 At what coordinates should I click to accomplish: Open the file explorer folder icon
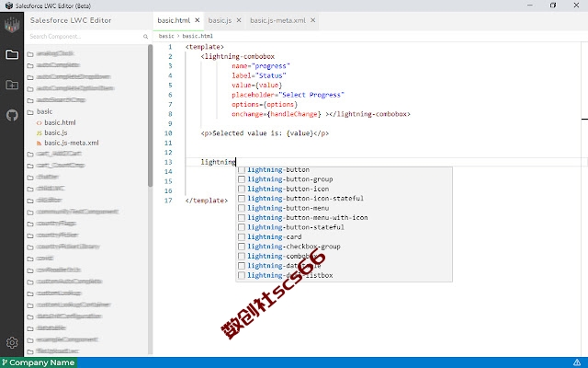point(12,54)
